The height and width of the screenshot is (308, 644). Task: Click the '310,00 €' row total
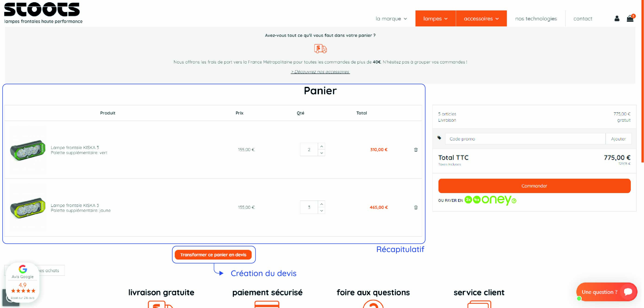379,149
